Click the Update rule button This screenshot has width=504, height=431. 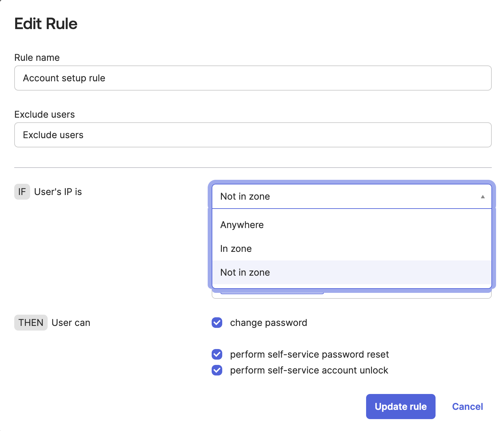400,407
